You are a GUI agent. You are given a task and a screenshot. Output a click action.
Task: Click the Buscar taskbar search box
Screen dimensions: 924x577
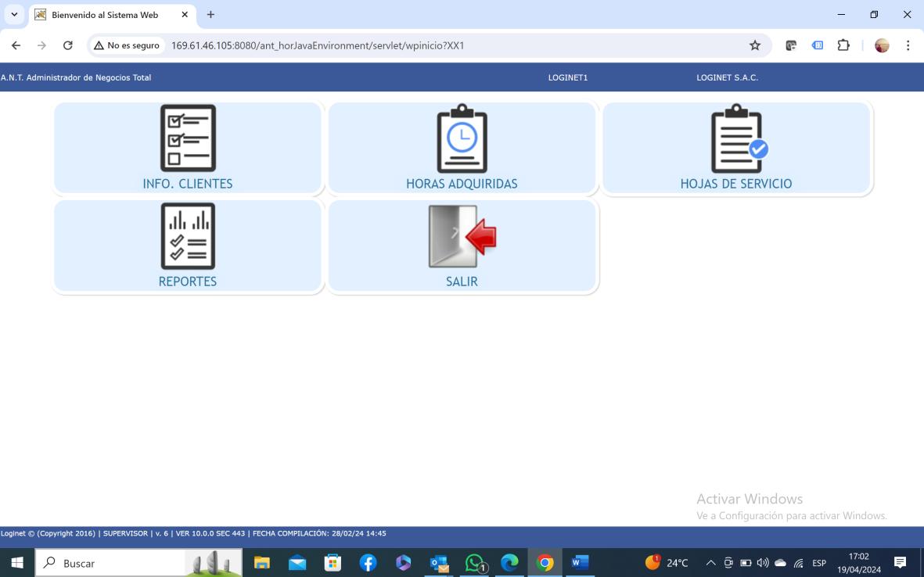[138, 563]
